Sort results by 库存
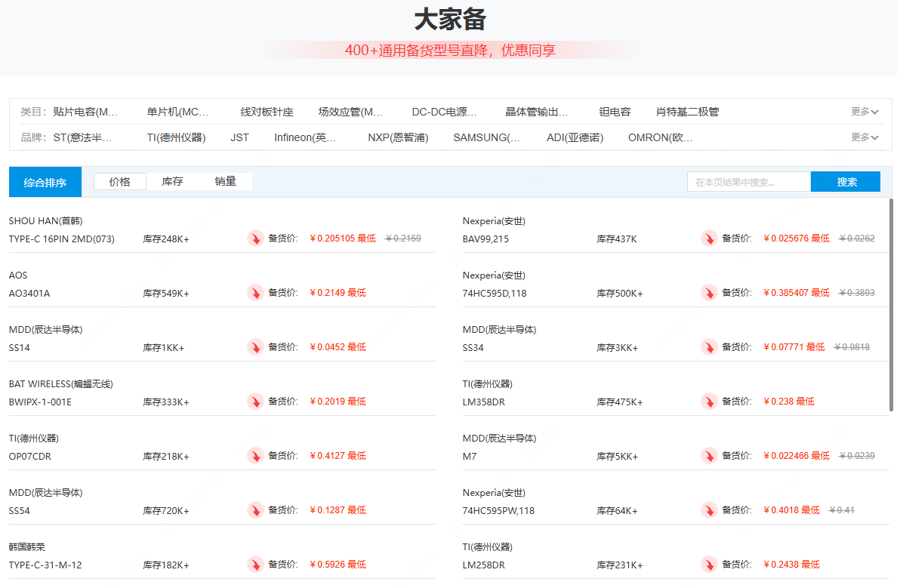 [x=172, y=182]
